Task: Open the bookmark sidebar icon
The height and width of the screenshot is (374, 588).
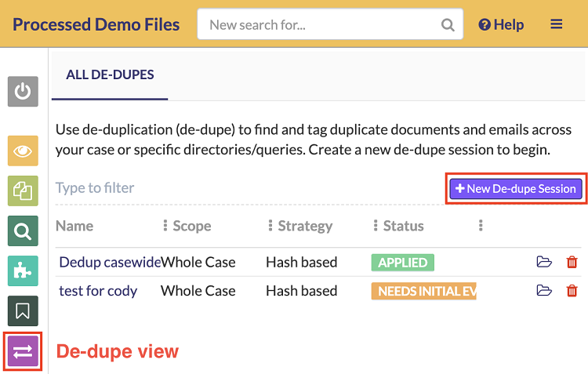Action: pyautogui.click(x=23, y=311)
